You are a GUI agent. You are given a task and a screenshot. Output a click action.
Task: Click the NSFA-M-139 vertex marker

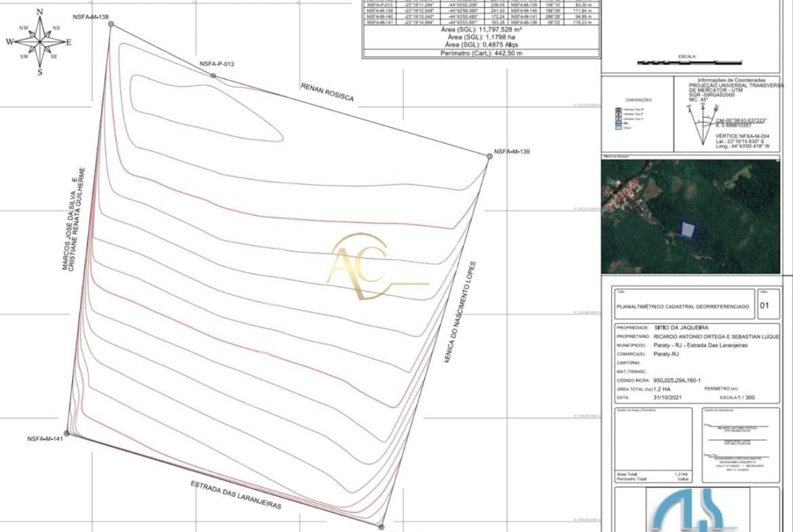(x=489, y=157)
